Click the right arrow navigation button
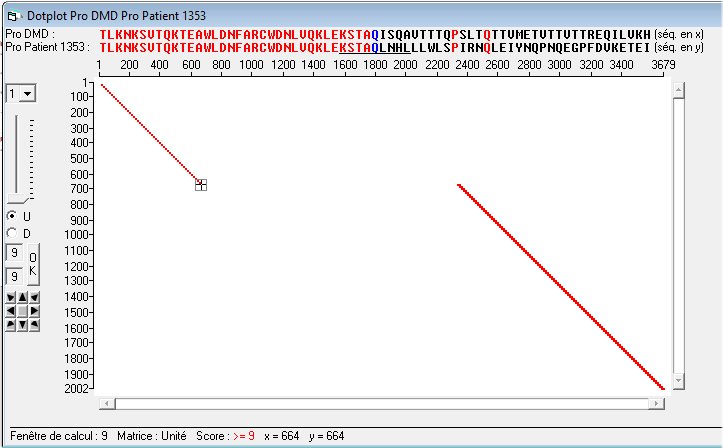This screenshot has width=723, height=448. 34,310
